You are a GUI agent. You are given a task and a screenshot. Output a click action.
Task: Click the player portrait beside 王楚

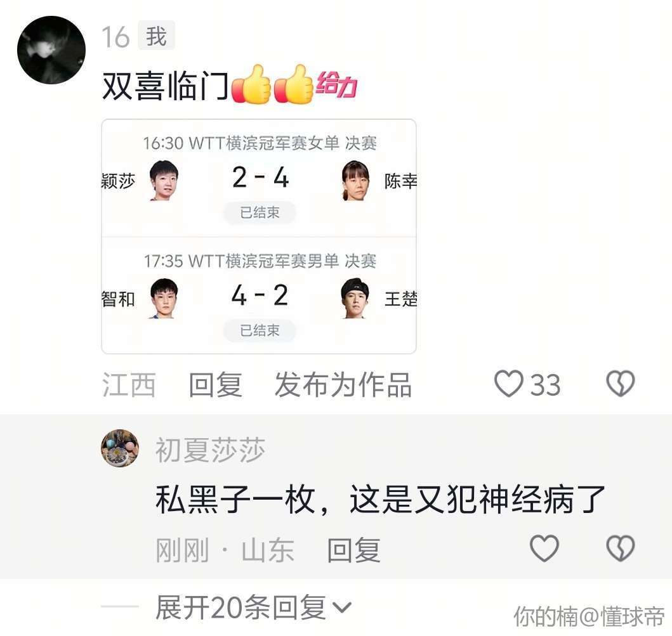(x=355, y=298)
